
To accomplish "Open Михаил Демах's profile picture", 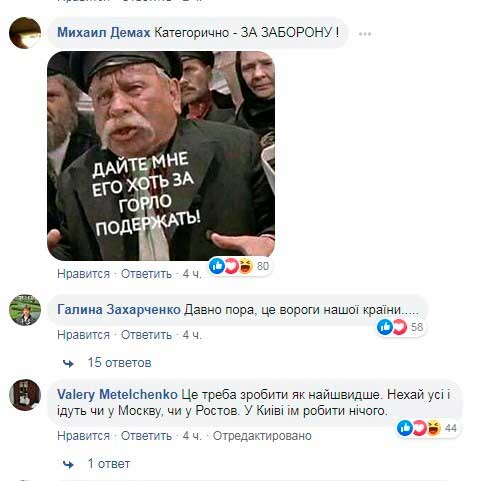I will pos(25,33).
